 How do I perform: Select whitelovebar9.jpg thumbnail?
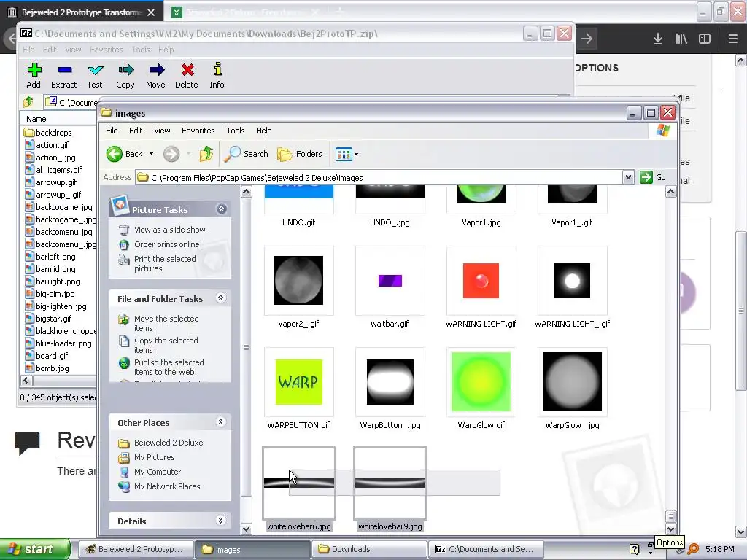pyautogui.click(x=390, y=483)
